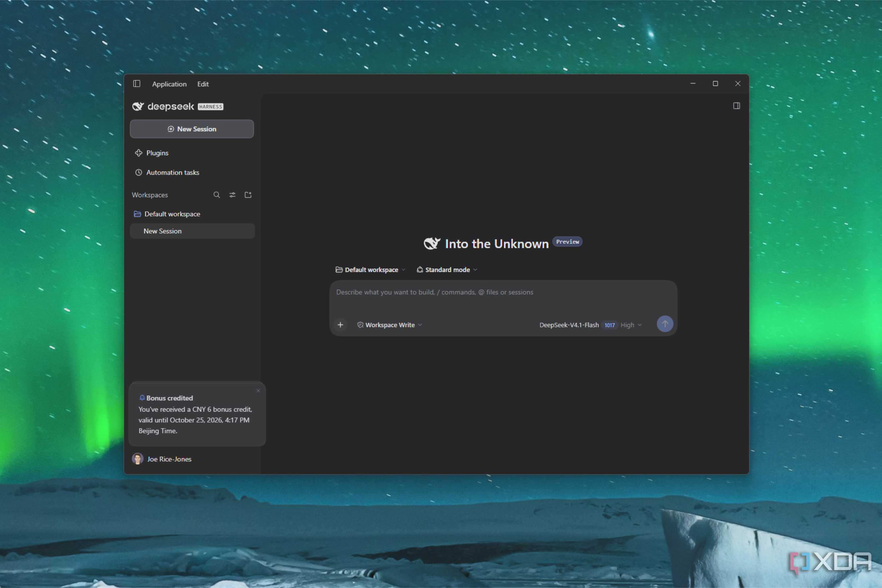Select the DeepSeek-V4.1-Flash model label
Screen dimensions: 882x588
[x=569, y=325]
